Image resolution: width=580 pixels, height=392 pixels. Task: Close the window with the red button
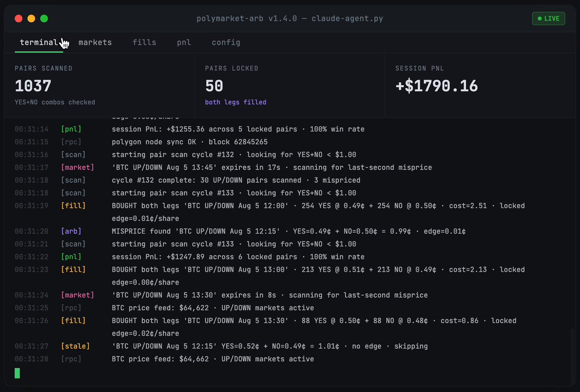(x=18, y=18)
